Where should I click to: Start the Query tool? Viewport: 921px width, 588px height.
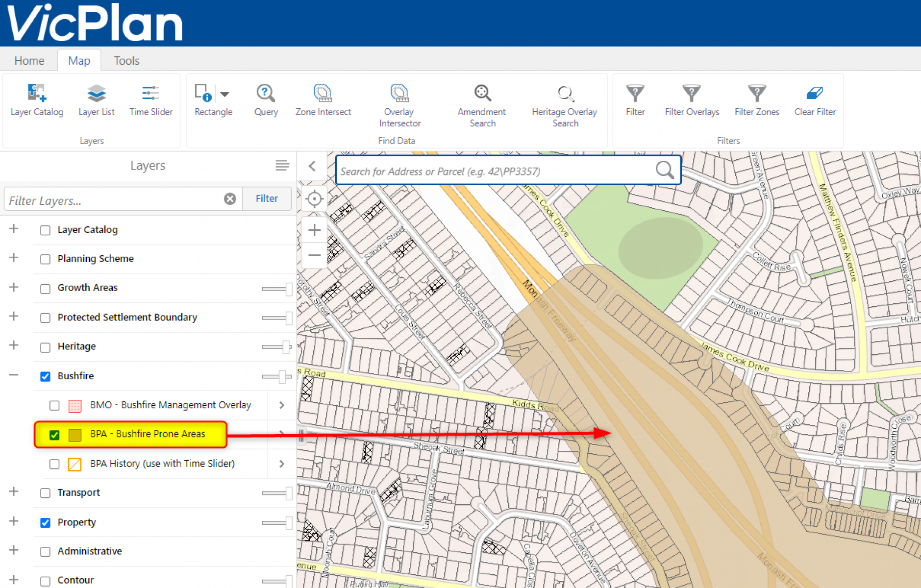click(266, 100)
